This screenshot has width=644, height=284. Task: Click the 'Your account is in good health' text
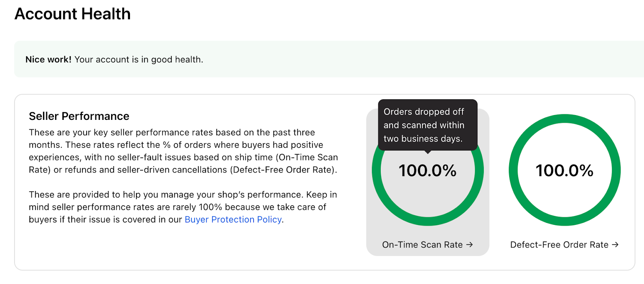pos(139,60)
